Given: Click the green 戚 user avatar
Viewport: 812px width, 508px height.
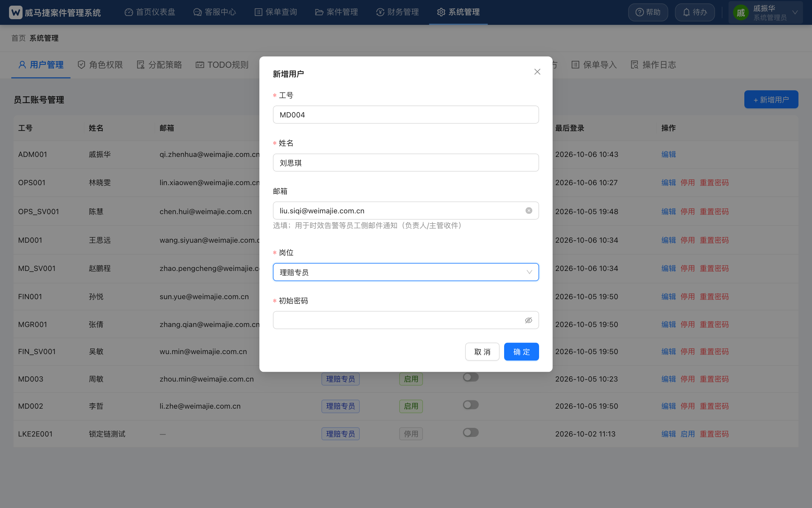Looking at the screenshot, I should point(741,13).
